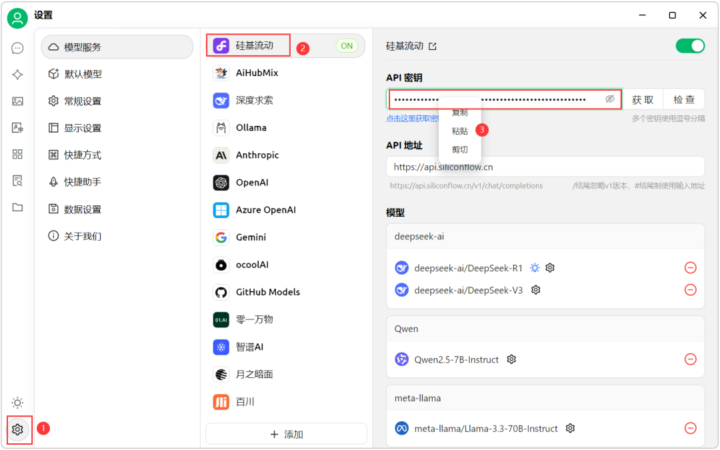
Task: Click the 获取 API key button
Action: tap(642, 99)
